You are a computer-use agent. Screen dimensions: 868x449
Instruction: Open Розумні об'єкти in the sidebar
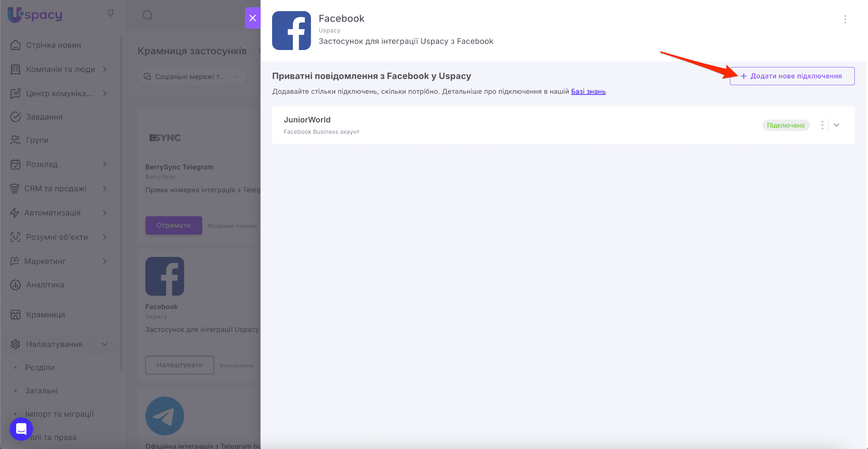(57, 237)
